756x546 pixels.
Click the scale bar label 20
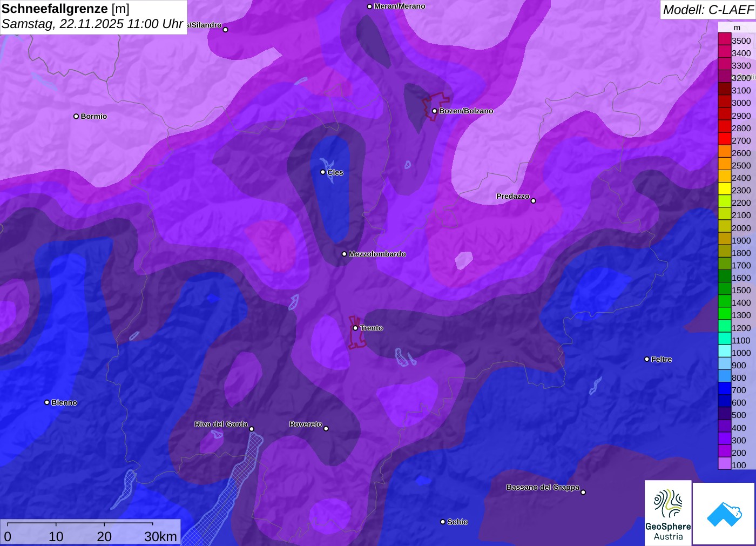click(x=104, y=536)
